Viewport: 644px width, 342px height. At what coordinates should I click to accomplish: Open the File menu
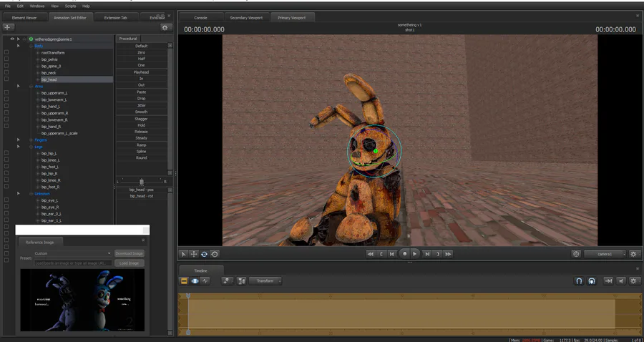8,6
